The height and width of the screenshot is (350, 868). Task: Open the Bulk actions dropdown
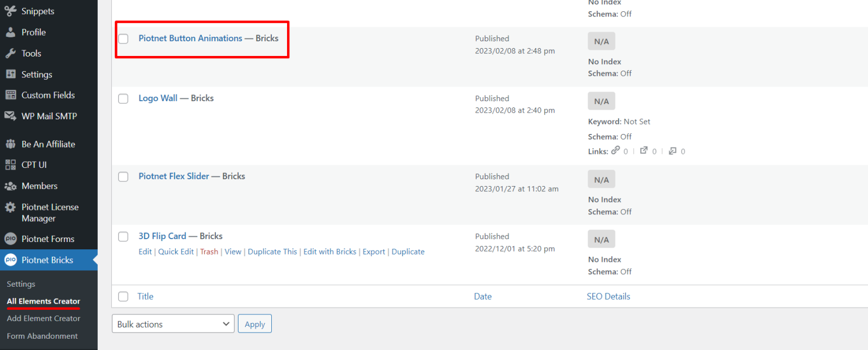[173, 324]
